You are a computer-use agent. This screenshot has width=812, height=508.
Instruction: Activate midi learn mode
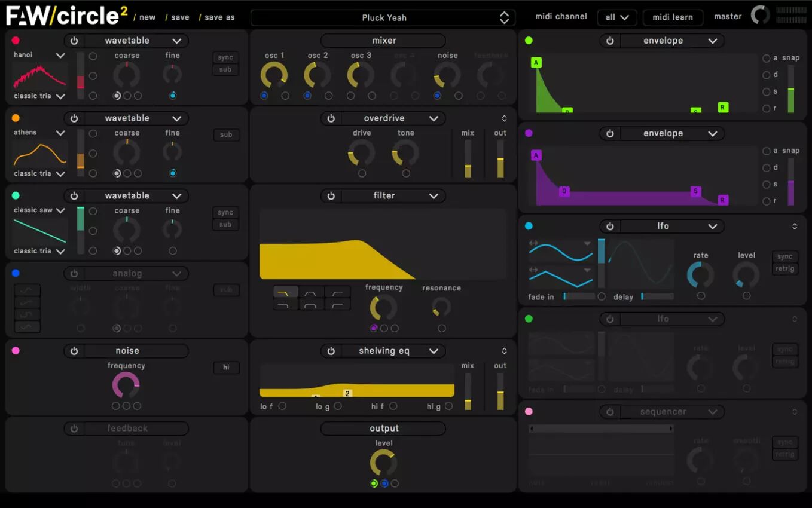(673, 17)
